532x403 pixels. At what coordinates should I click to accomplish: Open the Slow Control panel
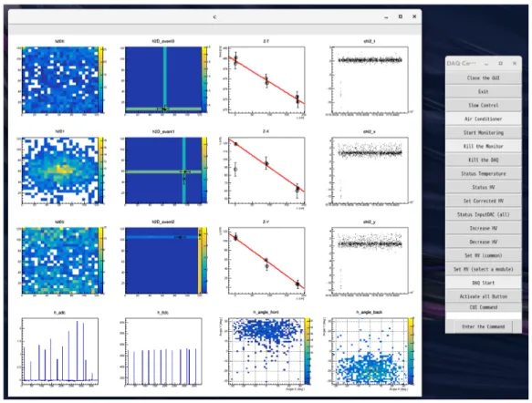pos(483,105)
